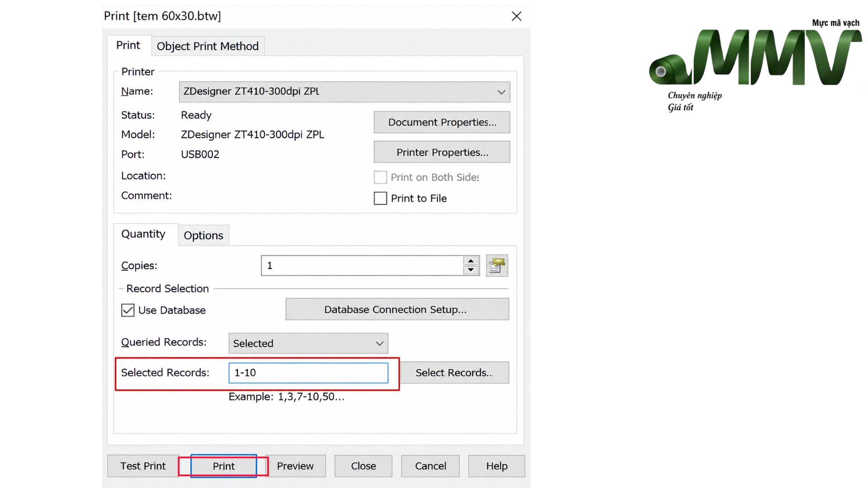
Task: Click the Print button at the bottom
Action: 224,466
